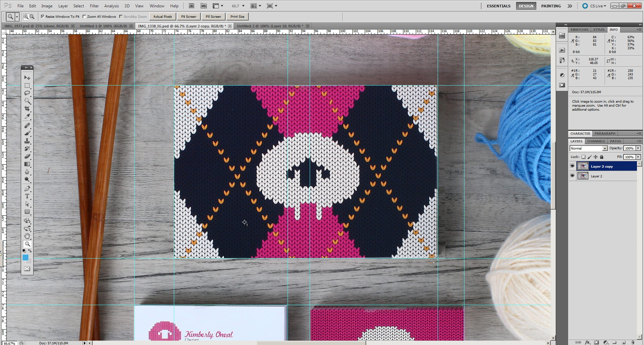Select the Horizontal Type tool

(27, 196)
